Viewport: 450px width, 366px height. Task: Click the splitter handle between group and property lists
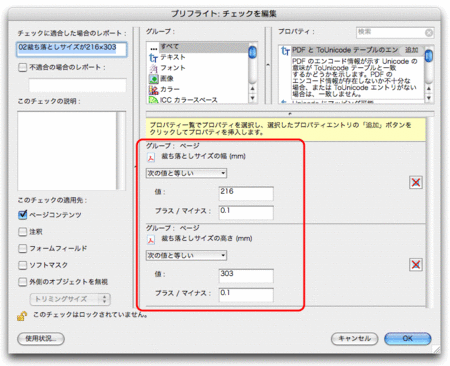pos(268,65)
